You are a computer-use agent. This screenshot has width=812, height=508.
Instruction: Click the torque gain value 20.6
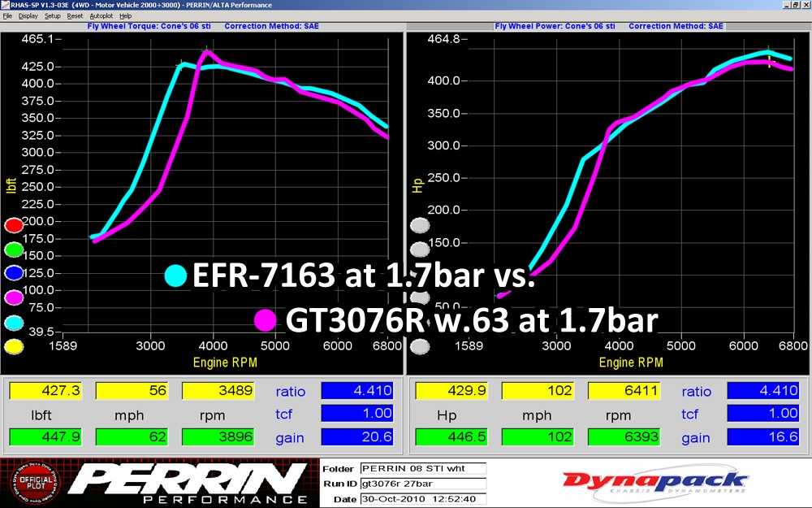coord(357,436)
